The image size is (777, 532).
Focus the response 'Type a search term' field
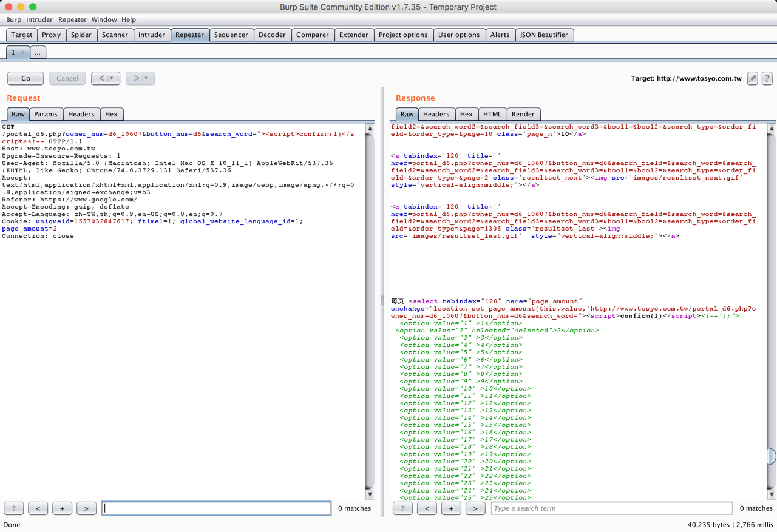click(x=612, y=508)
